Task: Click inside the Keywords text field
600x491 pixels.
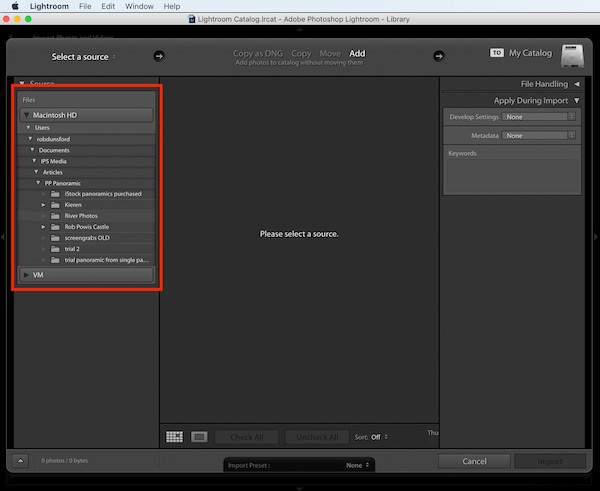Action: click(x=511, y=175)
